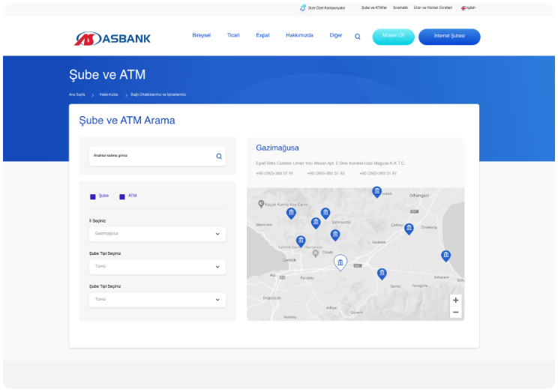Image resolution: width=558 pixels, height=392 pixels.
Task: Click the İnternet Şubesi button
Action: click(x=449, y=36)
